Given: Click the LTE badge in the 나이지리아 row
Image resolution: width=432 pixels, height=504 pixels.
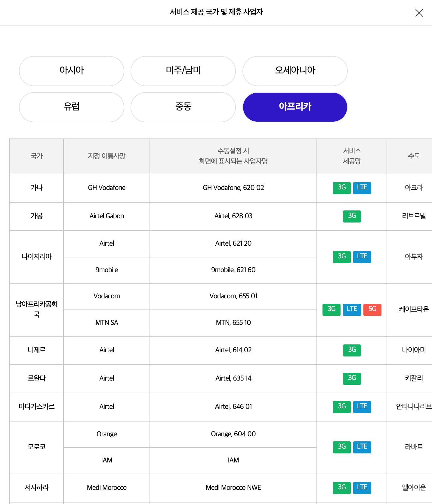Looking at the screenshot, I should tap(362, 257).
